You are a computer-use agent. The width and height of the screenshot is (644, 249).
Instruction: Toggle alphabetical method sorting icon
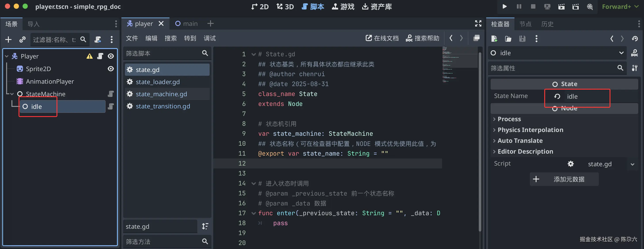(205, 226)
